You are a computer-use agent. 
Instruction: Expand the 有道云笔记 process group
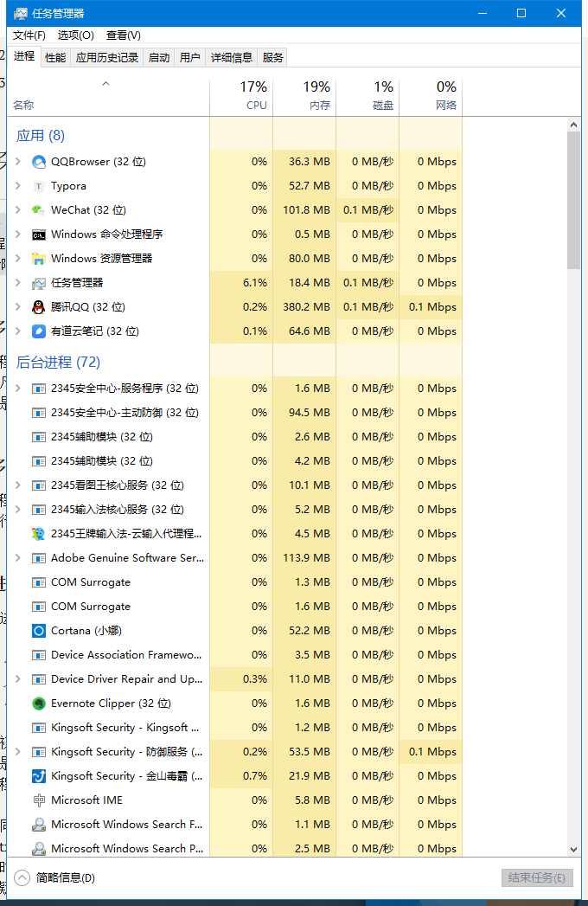point(18,331)
